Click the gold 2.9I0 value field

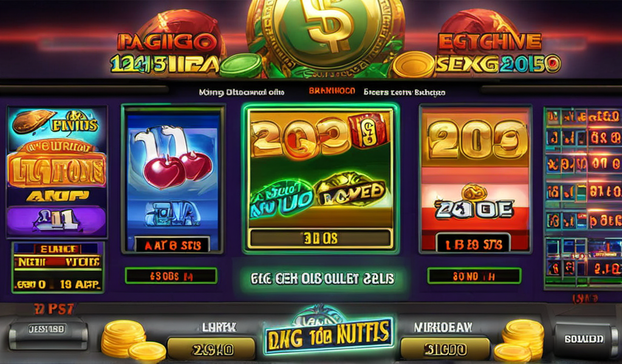tap(212, 349)
